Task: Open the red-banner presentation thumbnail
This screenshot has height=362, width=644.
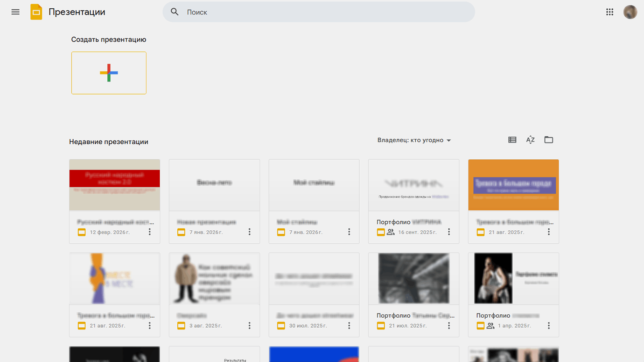Action: pos(115,185)
